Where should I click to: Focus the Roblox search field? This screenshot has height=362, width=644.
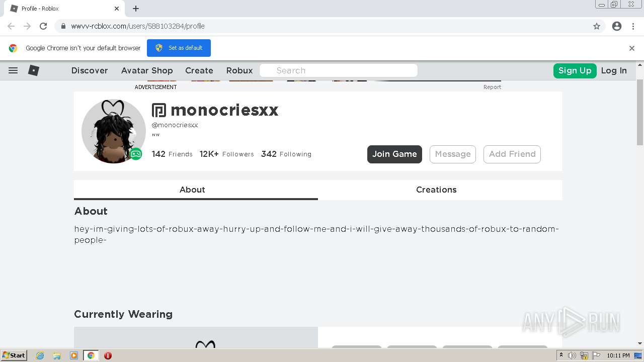[339, 70]
